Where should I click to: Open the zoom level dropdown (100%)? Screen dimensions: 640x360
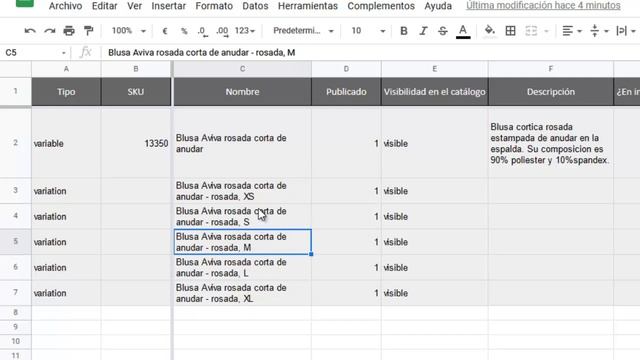click(129, 31)
